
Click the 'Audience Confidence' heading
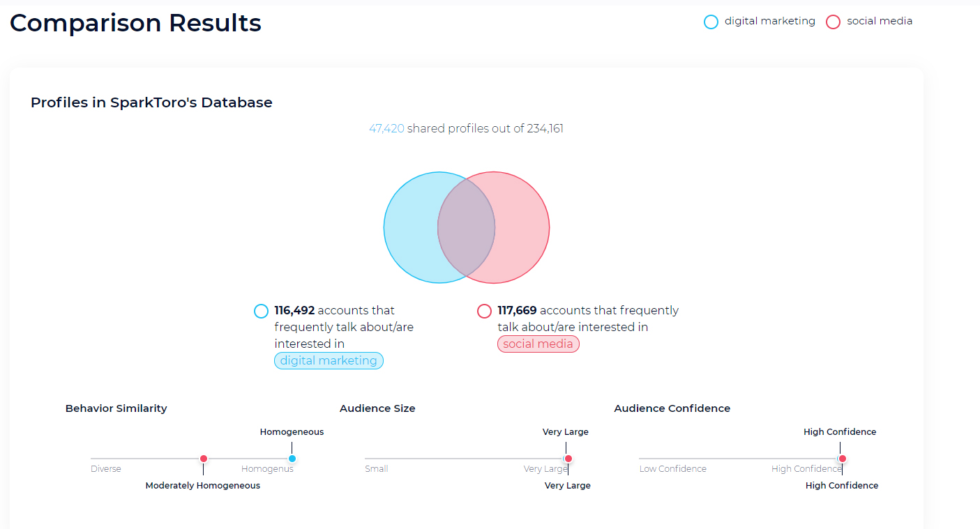[x=672, y=408]
